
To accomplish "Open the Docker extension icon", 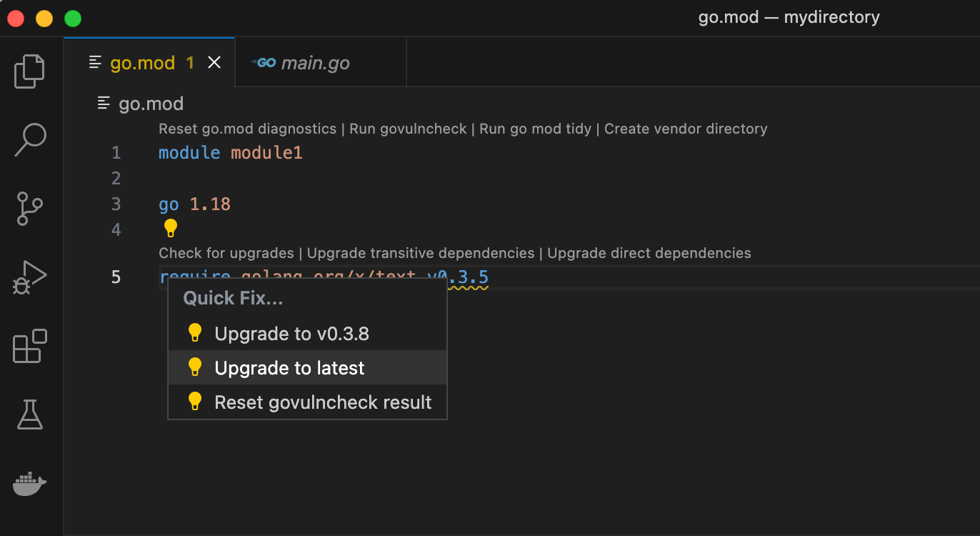I will pyautogui.click(x=29, y=483).
